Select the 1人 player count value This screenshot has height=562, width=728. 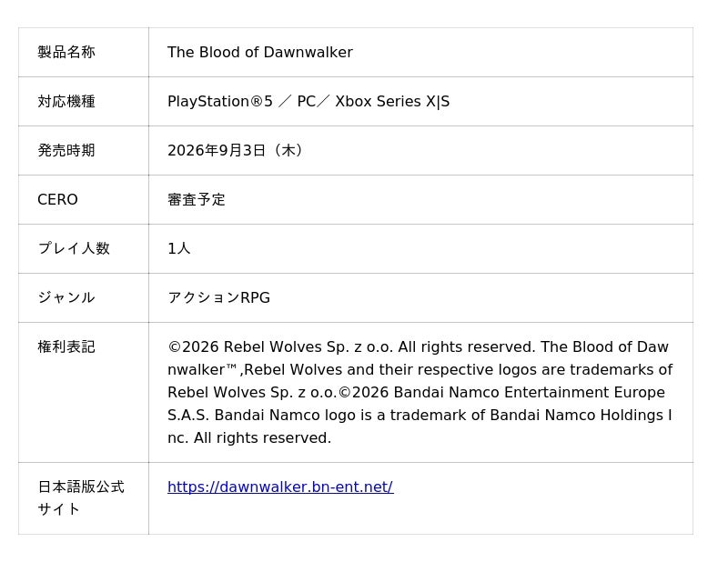click(179, 249)
